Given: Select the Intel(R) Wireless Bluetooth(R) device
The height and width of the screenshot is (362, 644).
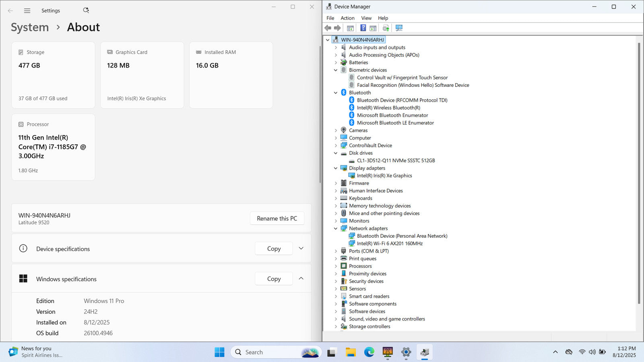Looking at the screenshot, I should click(x=388, y=108).
